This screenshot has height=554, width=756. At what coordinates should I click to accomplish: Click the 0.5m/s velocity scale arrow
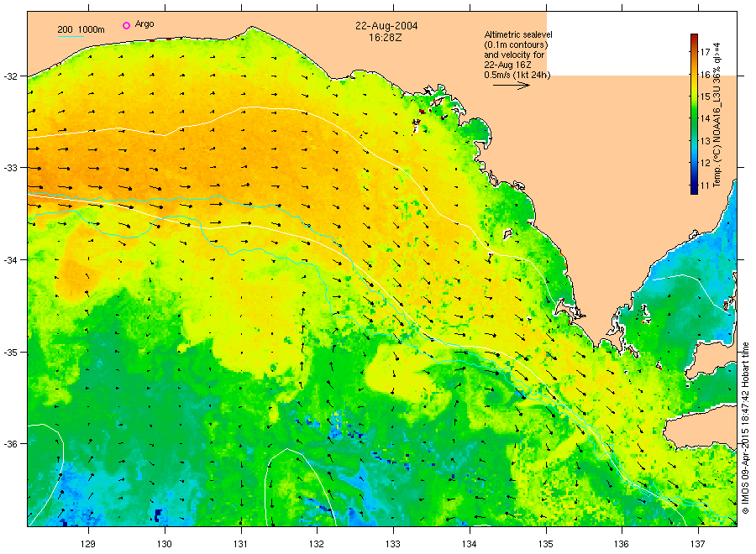coord(511,86)
